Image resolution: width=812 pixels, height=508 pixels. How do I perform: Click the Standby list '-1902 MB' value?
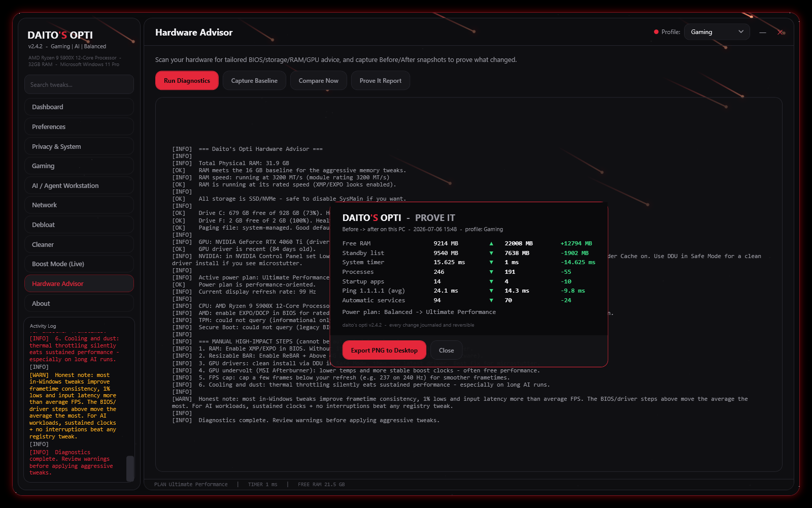tap(574, 253)
